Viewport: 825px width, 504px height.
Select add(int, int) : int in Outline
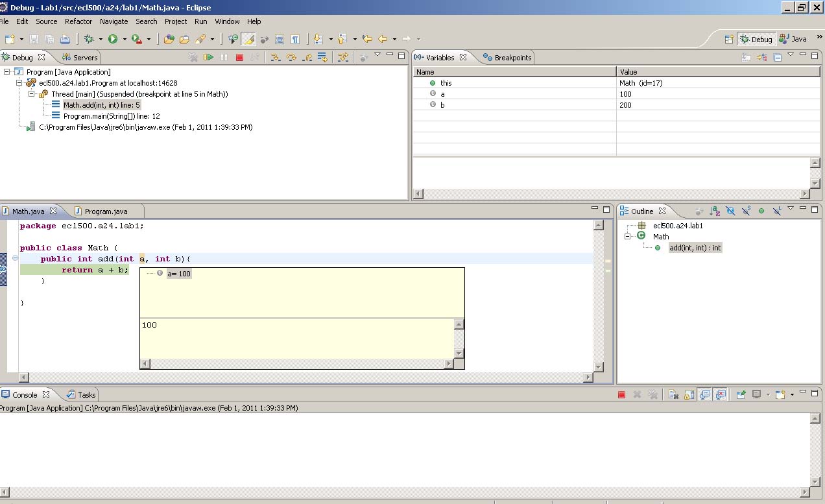click(x=695, y=248)
